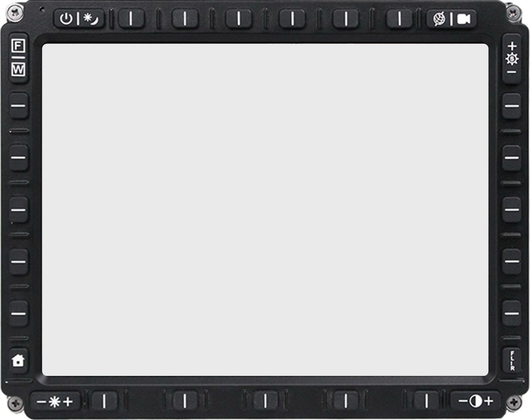530x420 pixels.
Task: Decrease backlight with minus below gear icon
Action: coord(512,72)
